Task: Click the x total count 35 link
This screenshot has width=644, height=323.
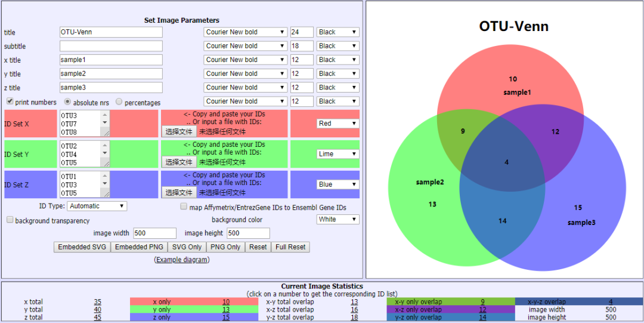Action: click(x=97, y=302)
